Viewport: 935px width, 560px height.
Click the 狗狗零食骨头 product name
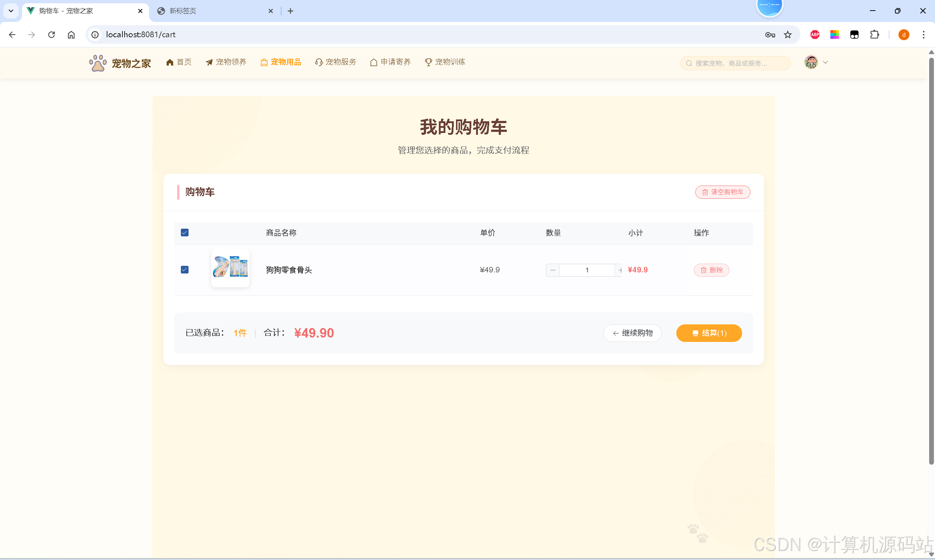point(289,270)
